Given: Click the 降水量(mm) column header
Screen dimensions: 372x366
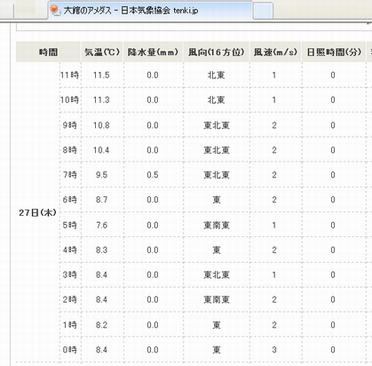Looking at the screenshot, I should tap(153, 52).
